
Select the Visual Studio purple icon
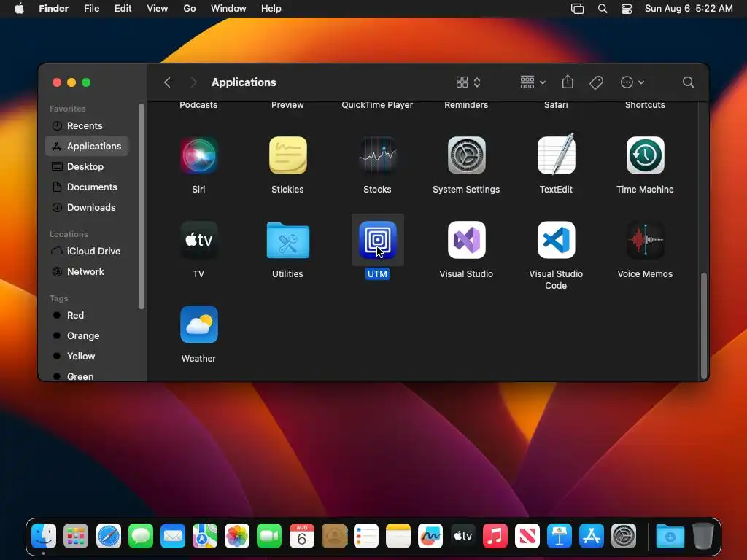pyautogui.click(x=466, y=240)
